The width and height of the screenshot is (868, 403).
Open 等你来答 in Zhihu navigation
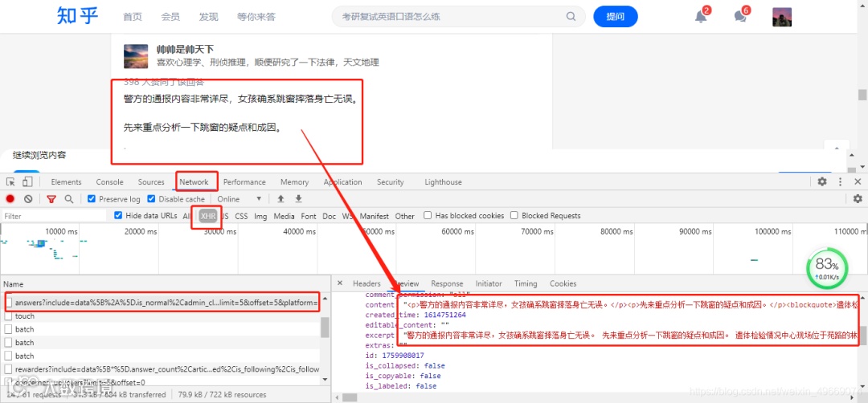(x=256, y=17)
